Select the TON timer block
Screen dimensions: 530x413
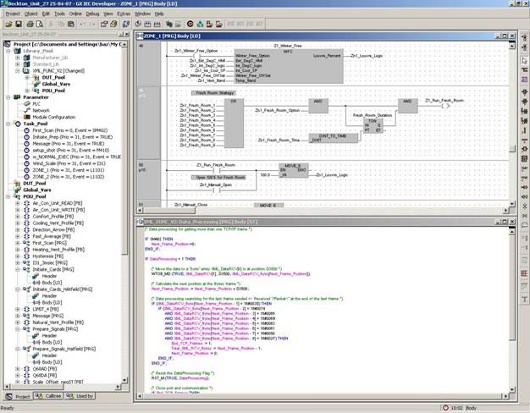coord(373,125)
